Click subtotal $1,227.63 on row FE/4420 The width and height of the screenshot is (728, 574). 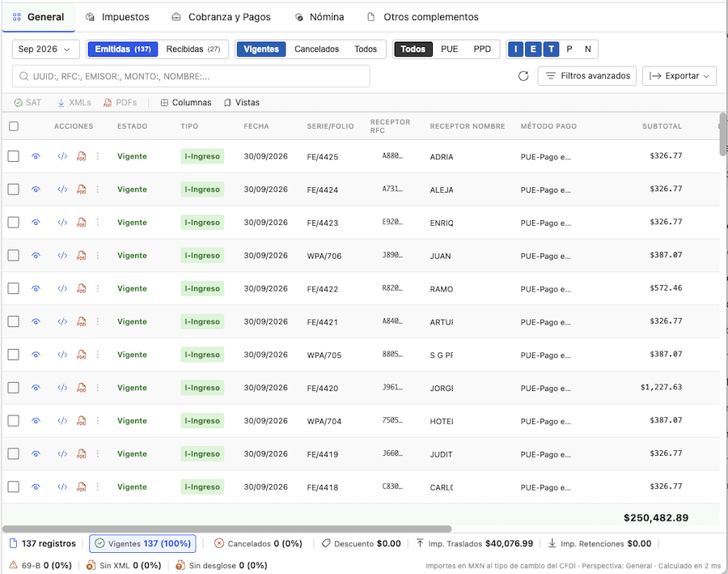(661, 387)
